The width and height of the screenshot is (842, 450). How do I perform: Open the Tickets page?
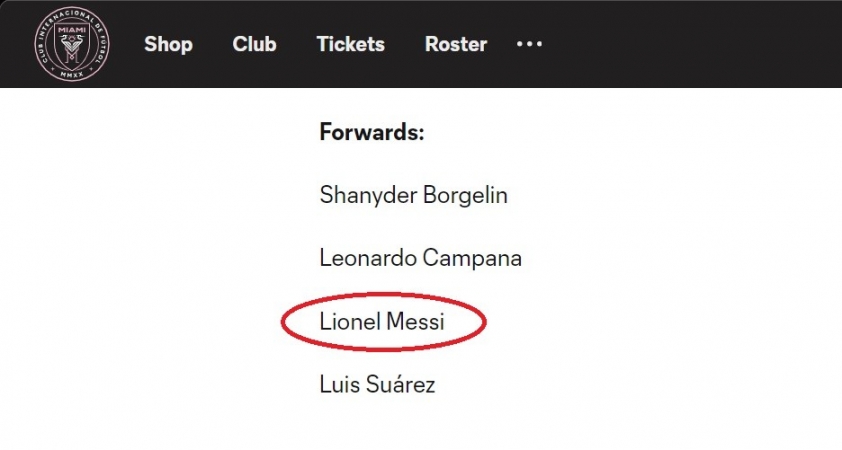click(351, 44)
